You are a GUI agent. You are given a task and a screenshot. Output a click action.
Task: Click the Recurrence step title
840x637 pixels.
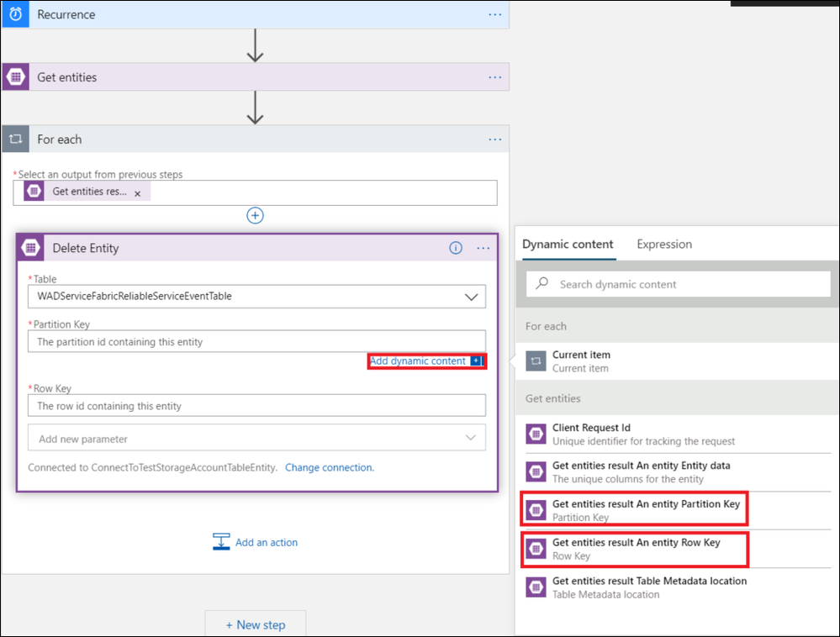[66, 14]
